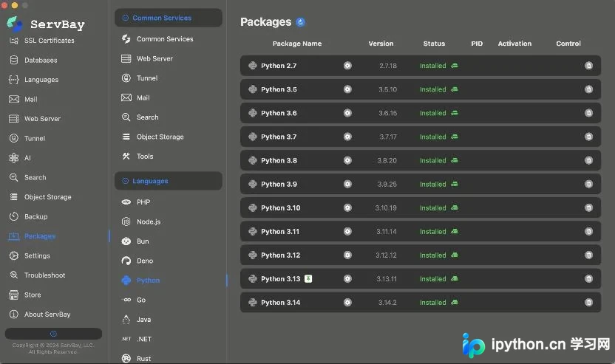Click version number 3.10.19

[386, 207]
